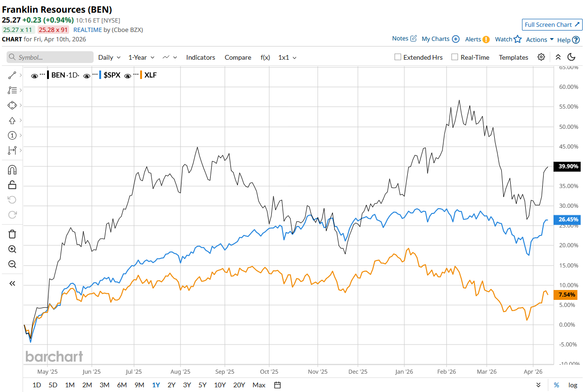The height and width of the screenshot is (392, 585).
Task: Zoom out with the magnifier minus icon
Action: (12, 264)
